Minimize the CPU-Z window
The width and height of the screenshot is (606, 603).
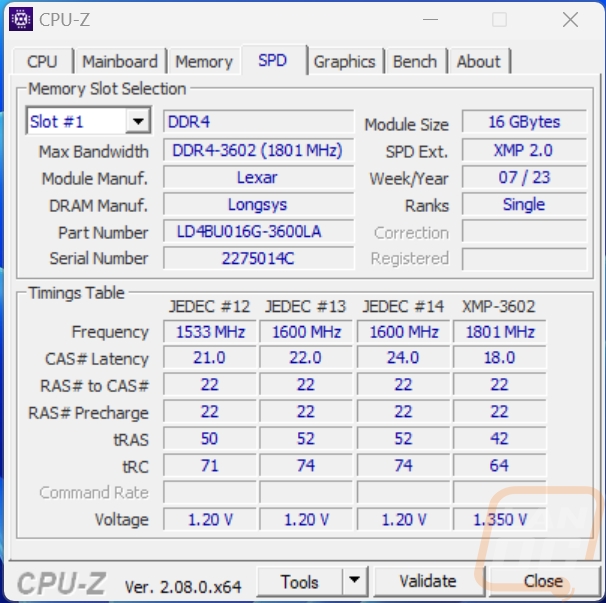(430, 19)
